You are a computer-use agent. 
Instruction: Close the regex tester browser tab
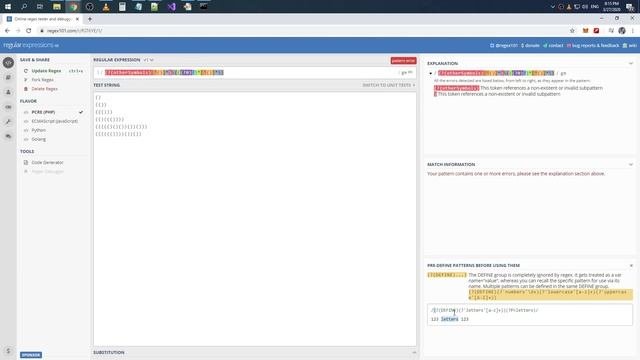point(77,19)
